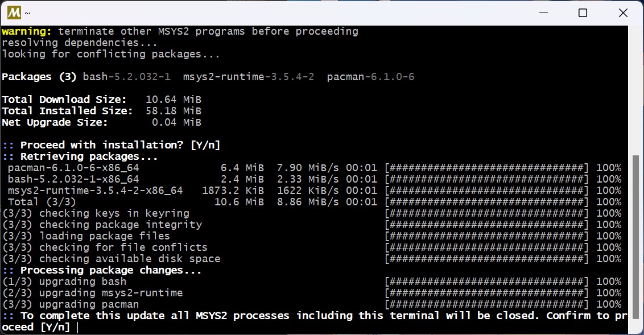The width and height of the screenshot is (644, 335).
Task: Click the "Retrieving packages..." heading
Action: tap(89, 156)
